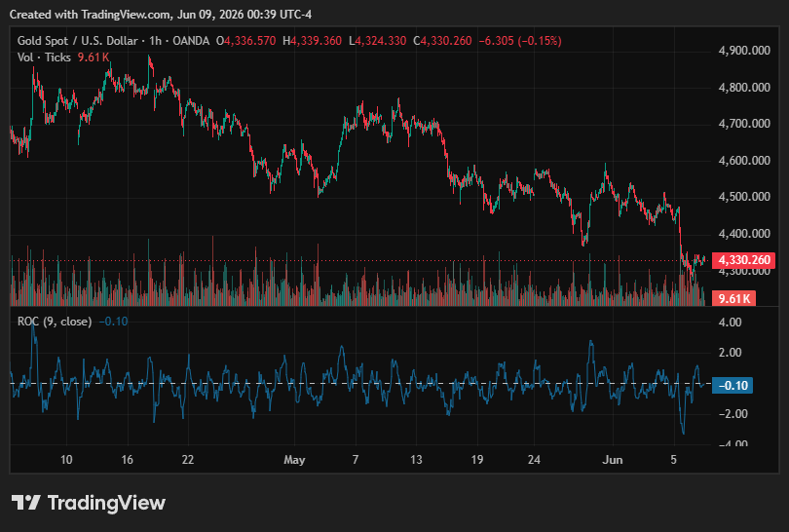This screenshot has width=789, height=532.
Task: Click the 9.61 K volume axis label
Action: click(x=734, y=298)
